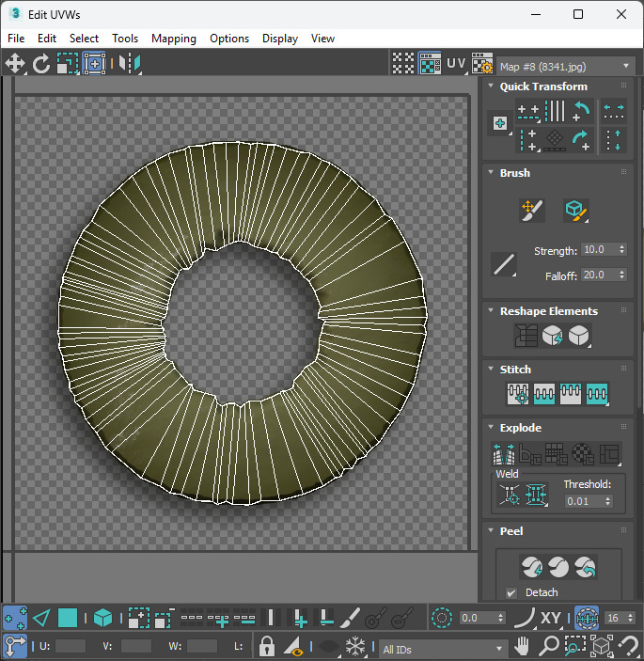Open the Display menu
This screenshot has width=644, height=661.
[280, 39]
